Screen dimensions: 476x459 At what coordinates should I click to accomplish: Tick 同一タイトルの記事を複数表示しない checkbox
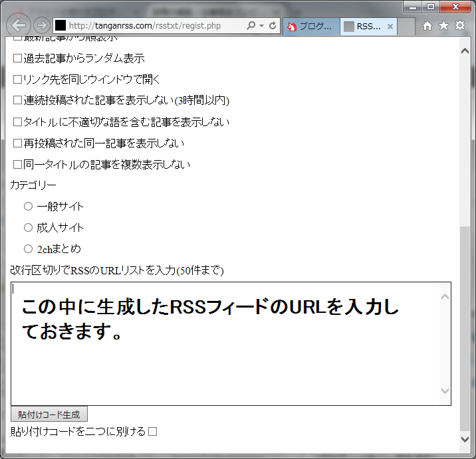pyautogui.click(x=17, y=165)
